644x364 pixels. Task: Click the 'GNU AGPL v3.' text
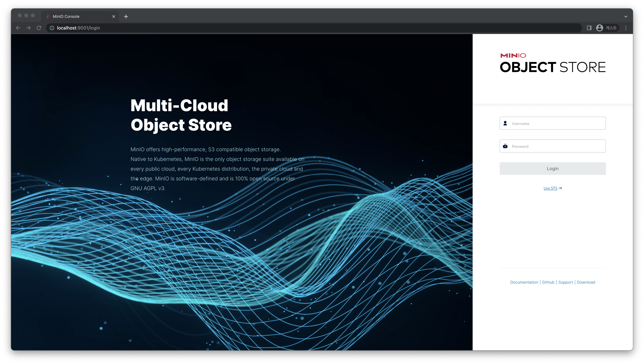click(x=148, y=188)
